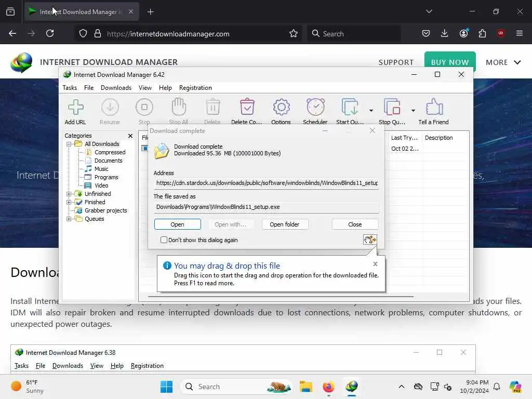Click the Firefox bookmark star icon

294,34
